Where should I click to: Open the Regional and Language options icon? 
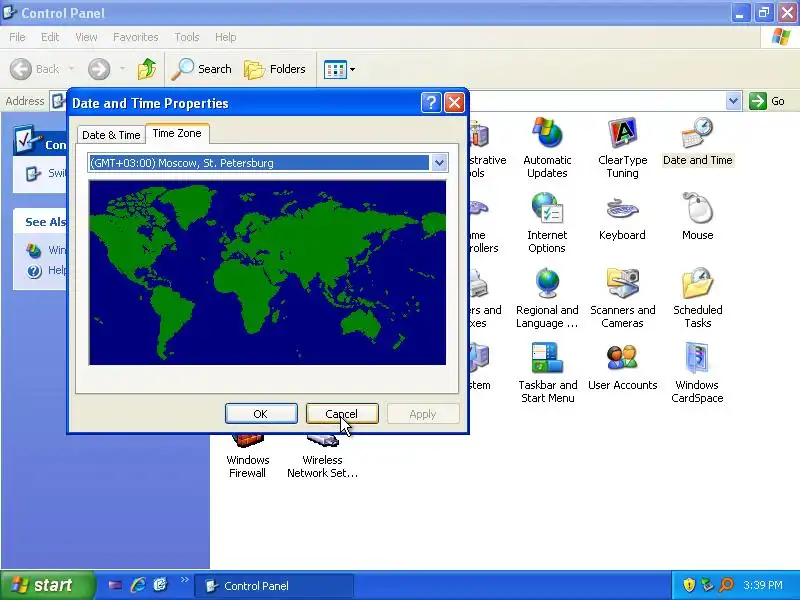pyautogui.click(x=547, y=298)
